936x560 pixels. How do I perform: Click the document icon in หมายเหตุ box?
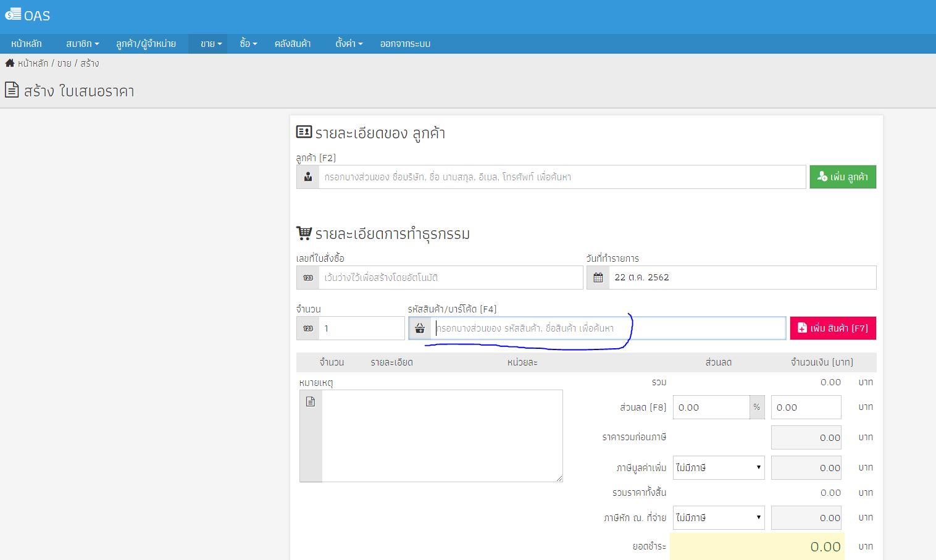(311, 402)
